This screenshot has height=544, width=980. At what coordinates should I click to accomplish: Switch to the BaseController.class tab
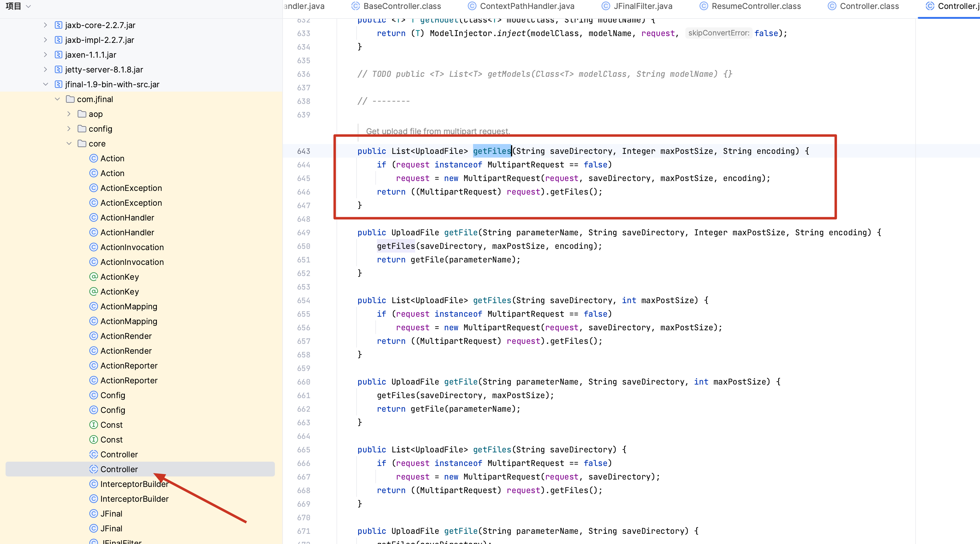click(x=402, y=6)
